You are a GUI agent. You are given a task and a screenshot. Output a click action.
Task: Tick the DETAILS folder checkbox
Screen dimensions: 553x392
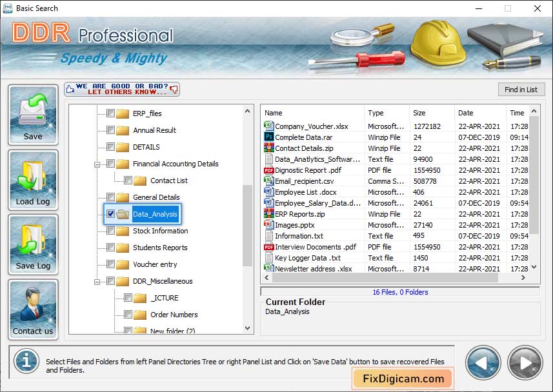(x=110, y=146)
